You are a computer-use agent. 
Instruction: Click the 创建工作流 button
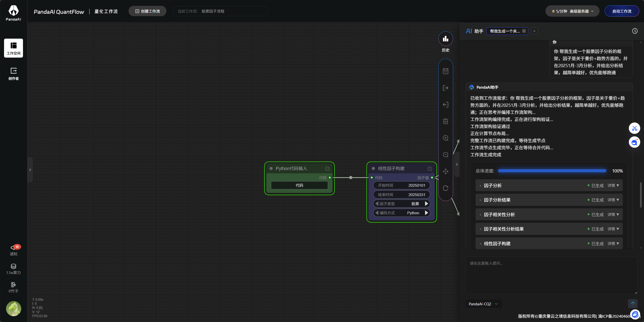coord(147,11)
